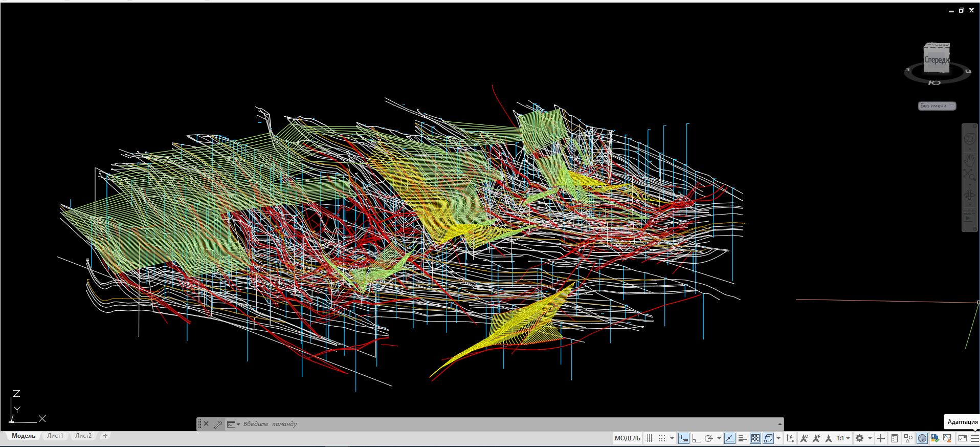Toggle polar tracking icon
Image resolution: width=980 pixels, height=447 pixels.
click(708, 438)
